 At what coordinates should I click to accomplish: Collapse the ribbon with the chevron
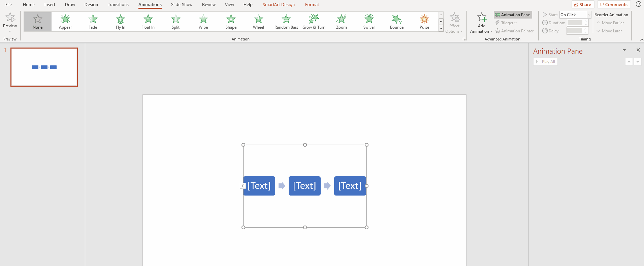pos(642,39)
